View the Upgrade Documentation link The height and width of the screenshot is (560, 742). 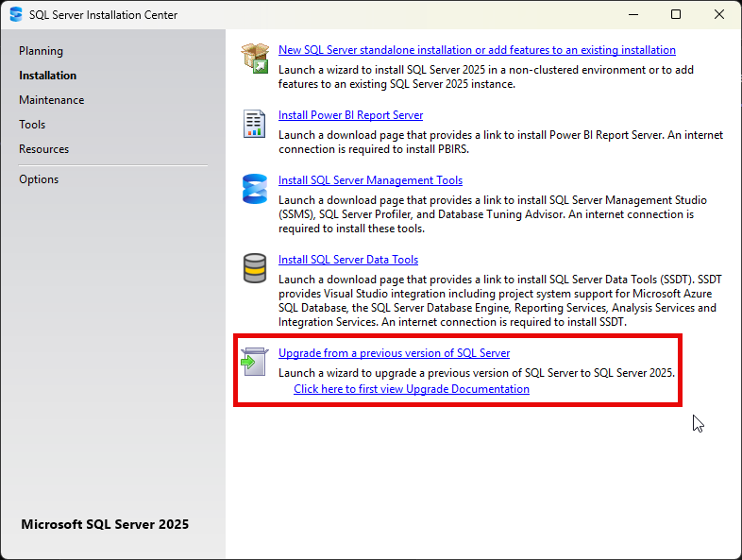[x=411, y=389]
